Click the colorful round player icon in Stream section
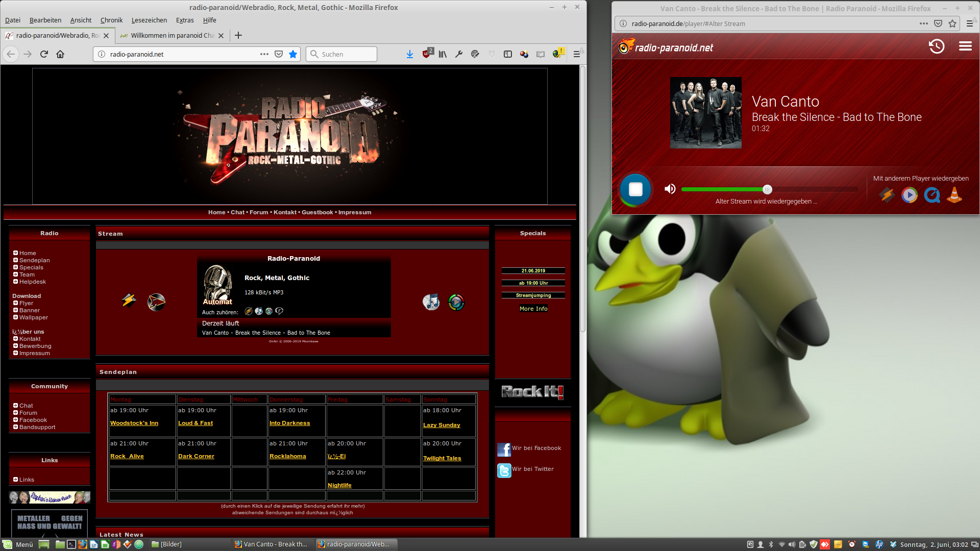Viewport: 980px width, 551px height. [456, 302]
